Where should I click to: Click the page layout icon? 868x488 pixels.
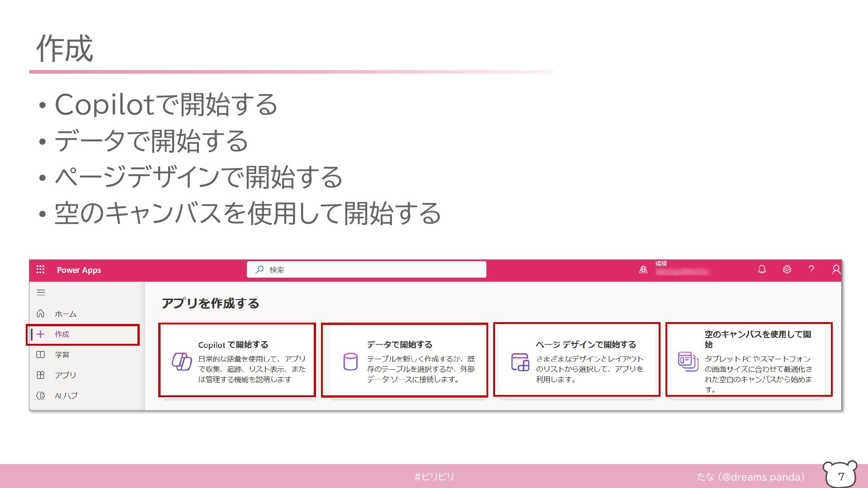point(520,362)
